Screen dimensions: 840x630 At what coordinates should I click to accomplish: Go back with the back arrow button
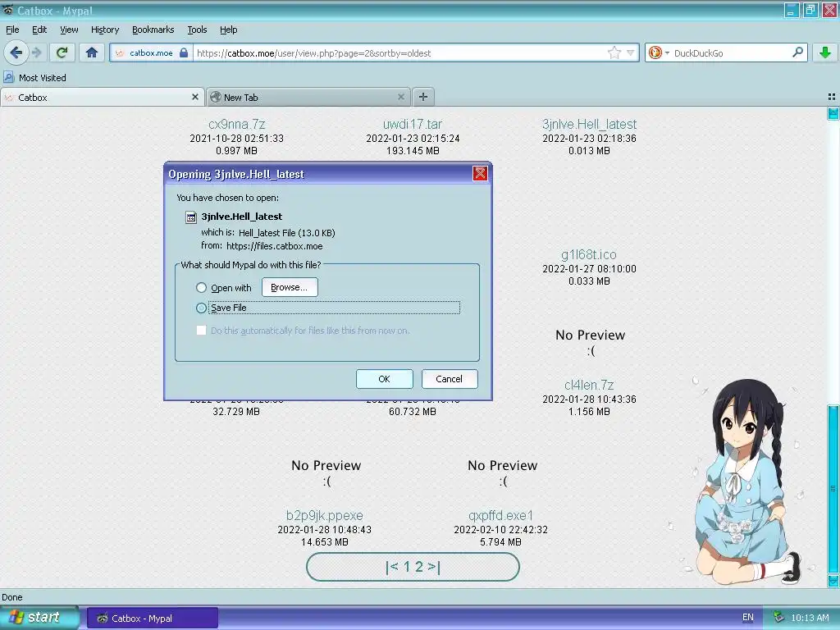(x=16, y=52)
